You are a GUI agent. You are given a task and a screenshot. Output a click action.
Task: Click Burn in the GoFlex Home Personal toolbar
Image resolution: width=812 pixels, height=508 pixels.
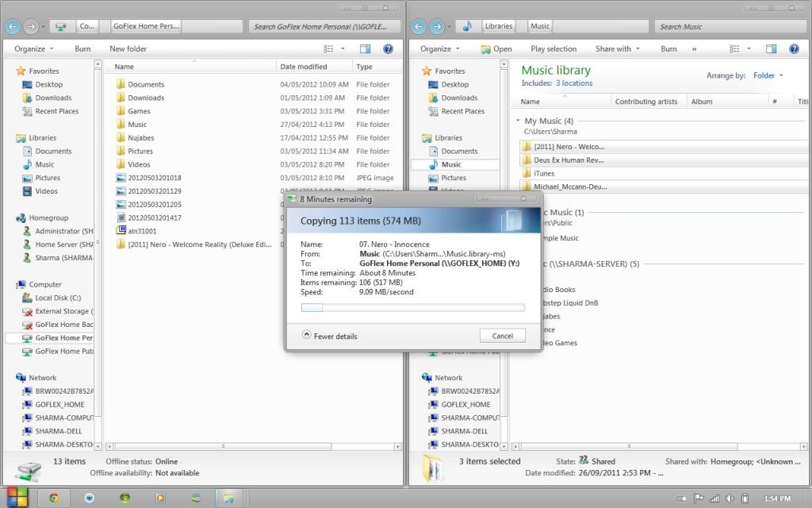82,48
